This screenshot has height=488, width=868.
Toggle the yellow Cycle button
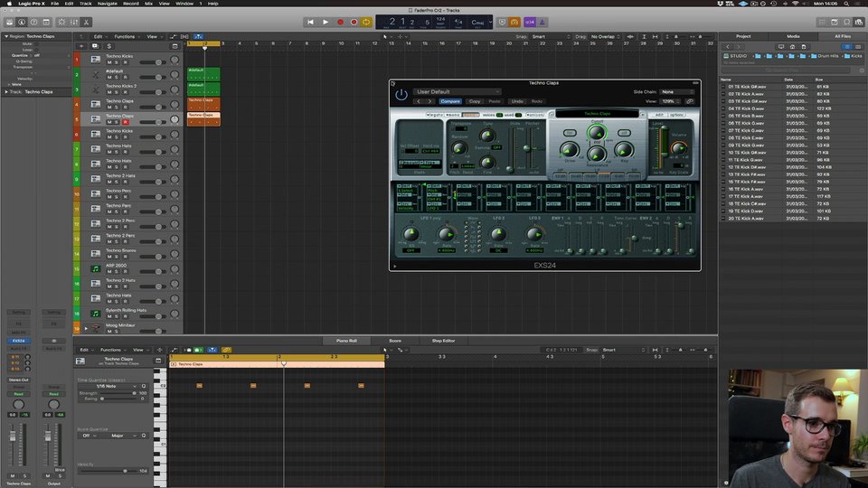click(366, 22)
